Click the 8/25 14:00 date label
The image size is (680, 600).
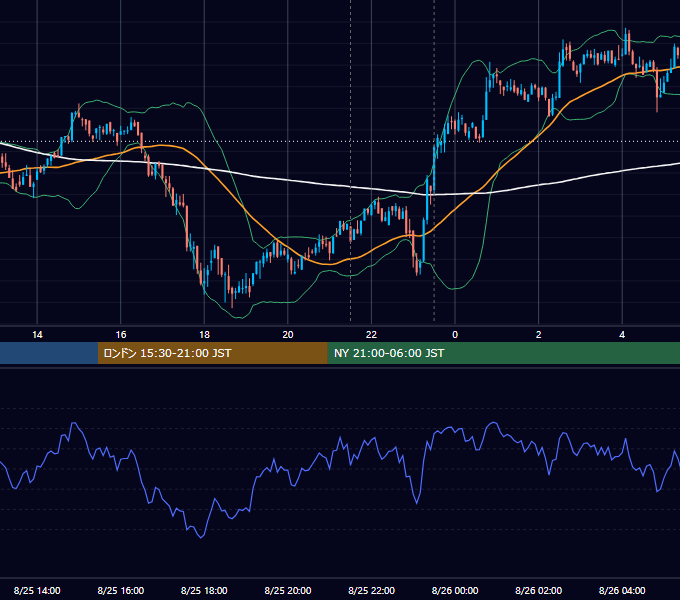click(37, 590)
